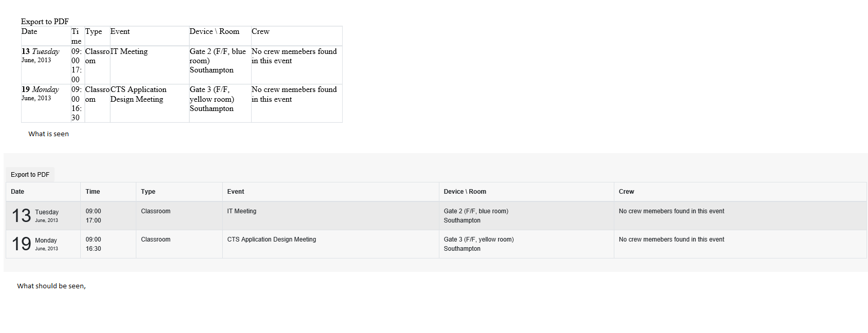868x333 pixels.
Task: Click the large 19 date number
Action: click(x=22, y=244)
